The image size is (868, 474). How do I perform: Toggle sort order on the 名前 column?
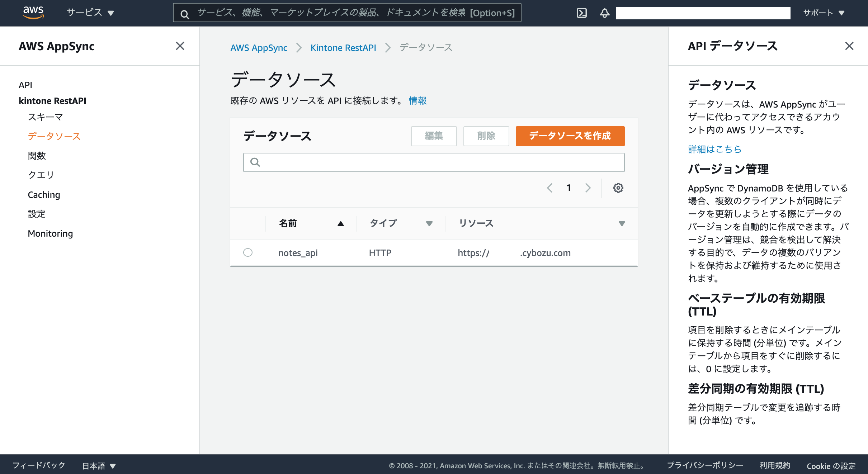(340, 223)
